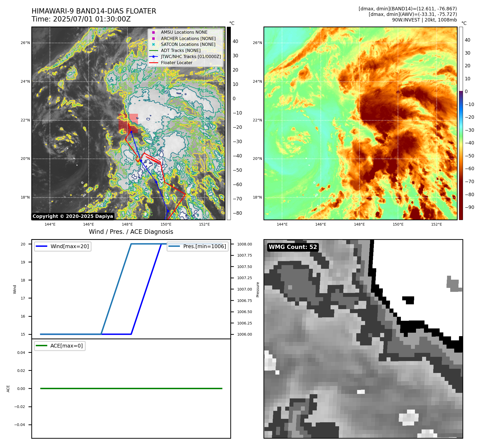481x448 pixels.
Task: Select the 'SATCON Locations [NONE]' legend entry
Action: coord(188,45)
